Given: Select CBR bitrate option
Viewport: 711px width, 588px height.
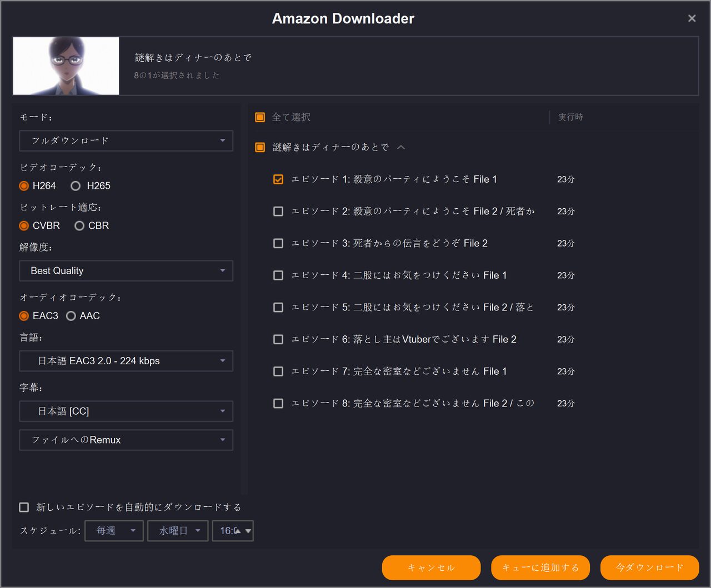Looking at the screenshot, I should [79, 226].
